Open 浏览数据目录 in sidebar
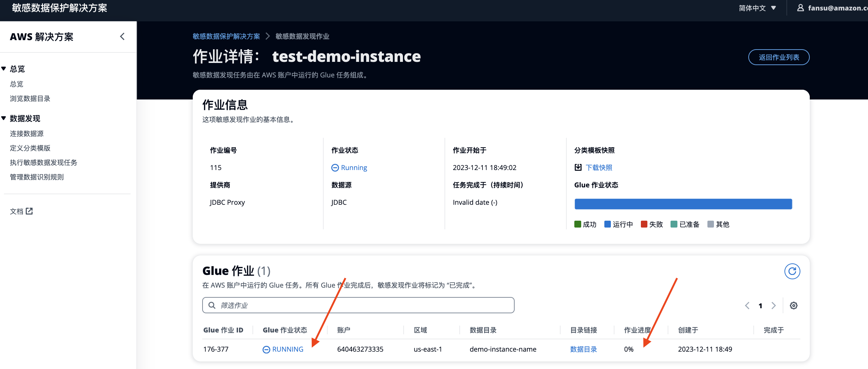This screenshot has height=369, width=868. [x=30, y=98]
